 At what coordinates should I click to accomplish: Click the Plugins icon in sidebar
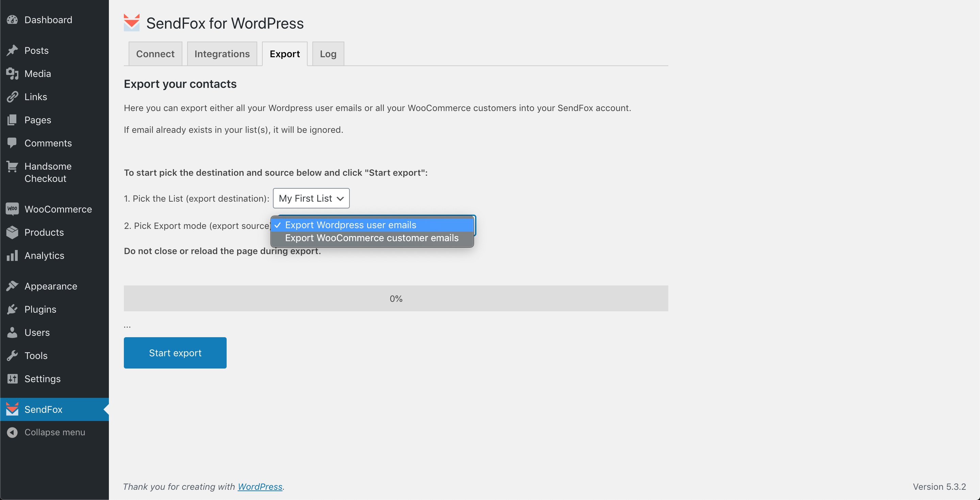13,309
